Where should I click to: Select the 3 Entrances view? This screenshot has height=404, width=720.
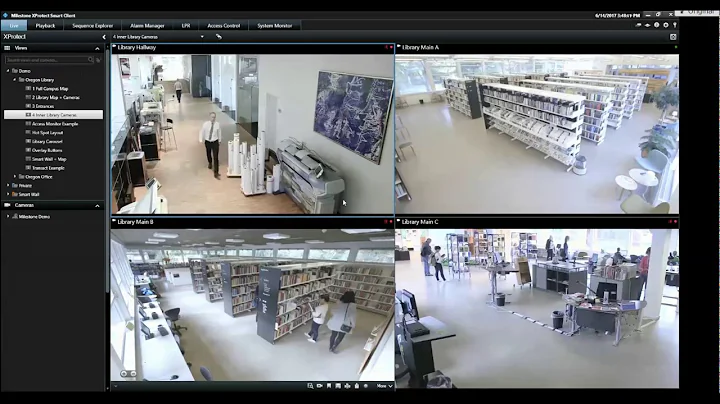click(43, 106)
